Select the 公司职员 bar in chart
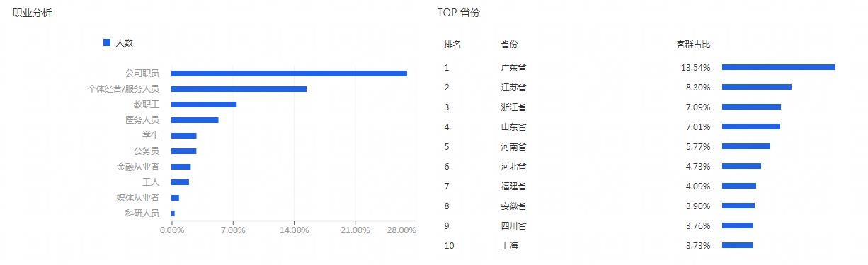Image resolution: width=868 pixels, height=265 pixels. tap(289, 73)
